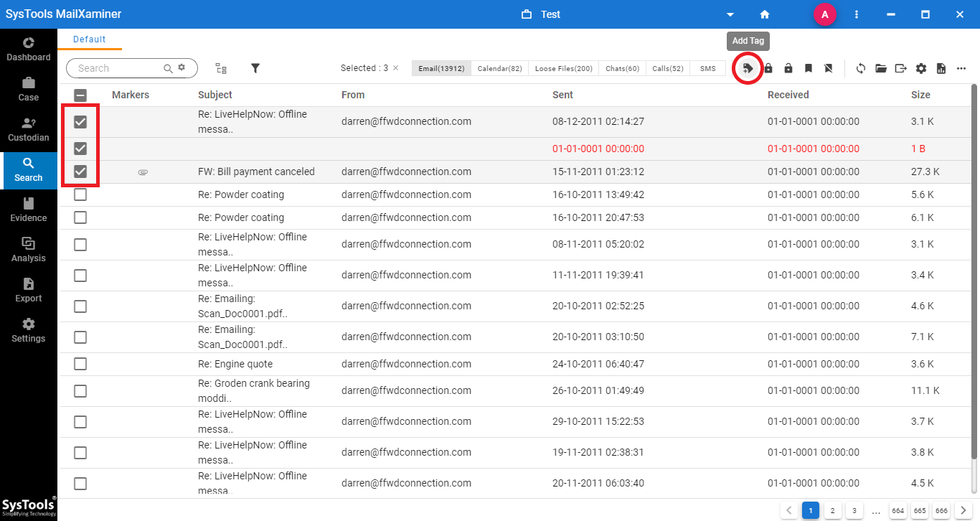Image resolution: width=980 pixels, height=521 pixels.
Task: Go to page 2
Action: coord(832,511)
